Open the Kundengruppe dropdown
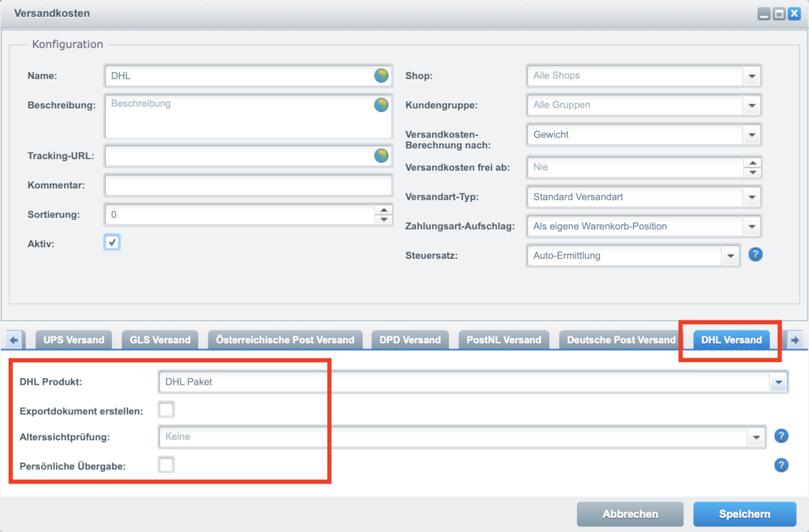This screenshot has height=532, width=809. pyautogui.click(x=752, y=105)
